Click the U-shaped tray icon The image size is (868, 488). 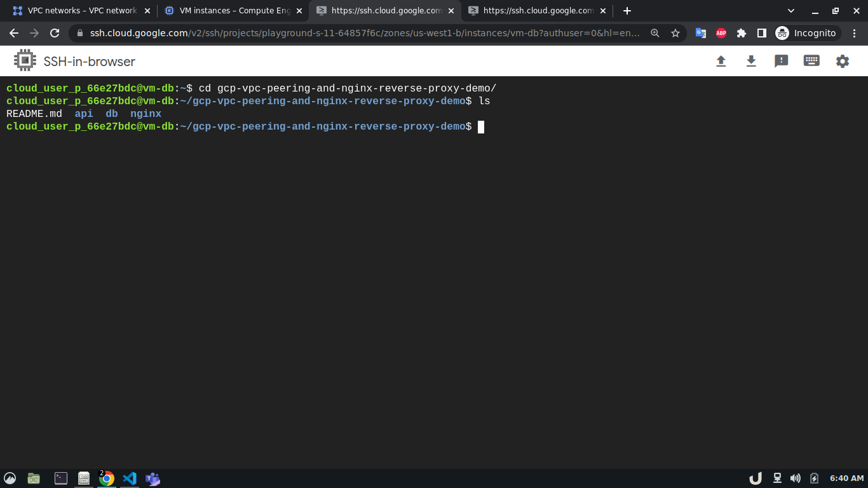[756, 478]
